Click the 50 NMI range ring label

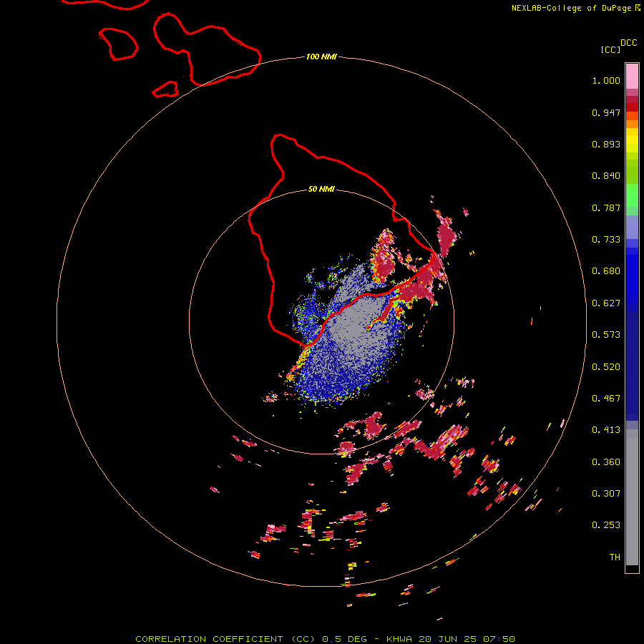(321, 189)
